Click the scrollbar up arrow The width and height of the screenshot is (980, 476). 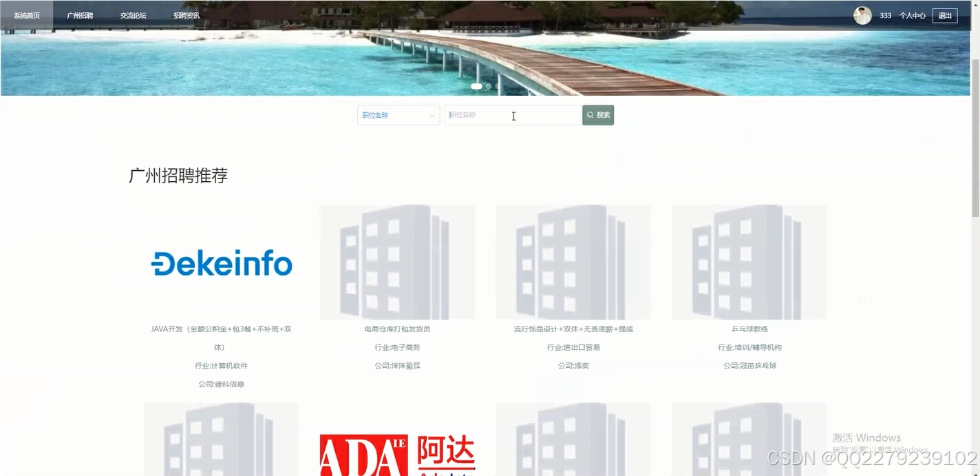976,5
